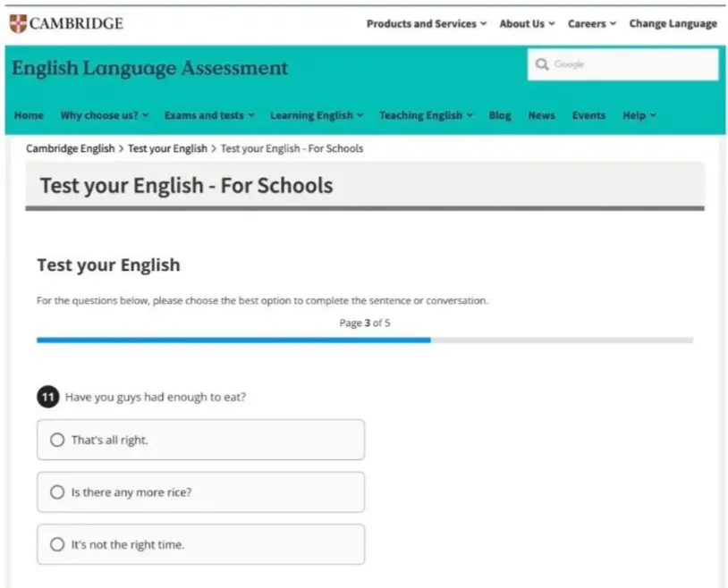Expand Help menu
This screenshot has width=728, height=588.
coord(639,115)
